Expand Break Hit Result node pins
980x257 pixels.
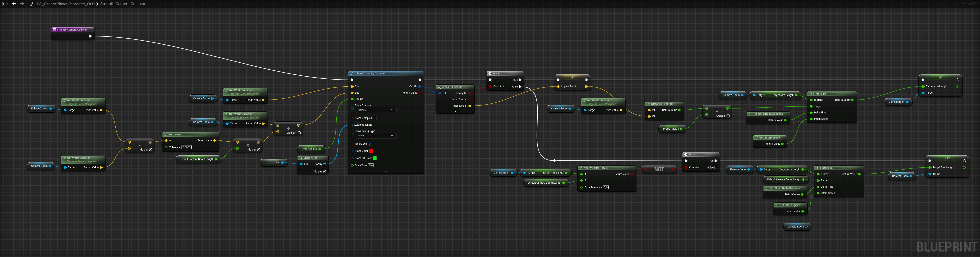pyautogui.click(x=455, y=111)
